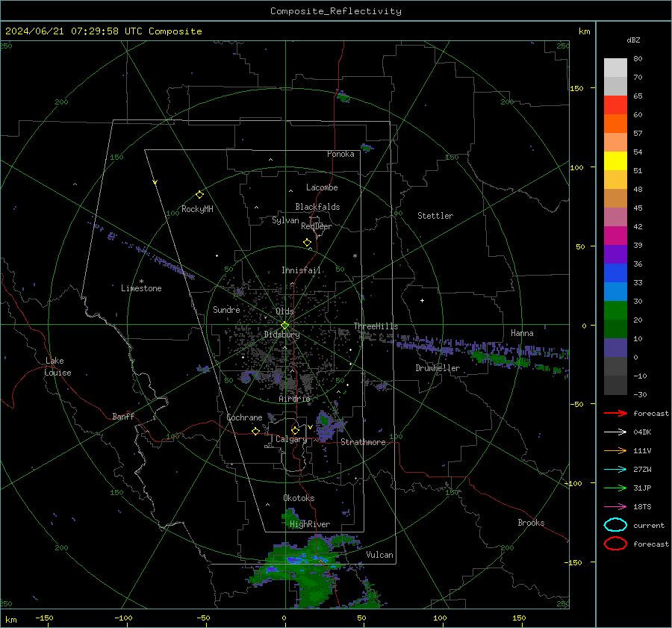Click the Ponoka city label

tap(340, 154)
